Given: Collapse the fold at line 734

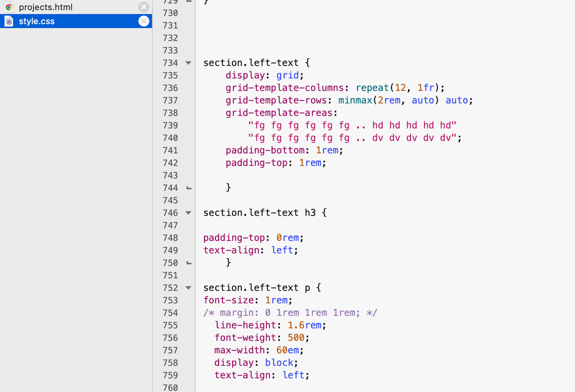Looking at the screenshot, I should 188,63.
